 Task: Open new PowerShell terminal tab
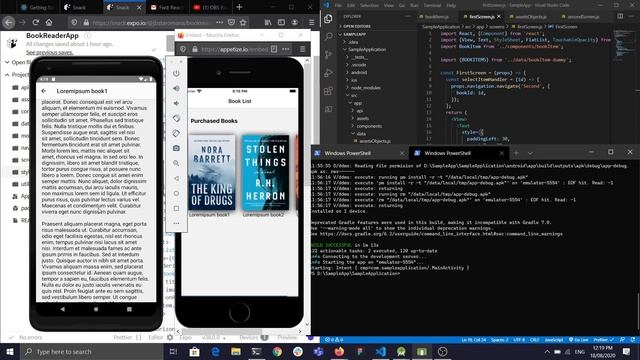pos(516,153)
